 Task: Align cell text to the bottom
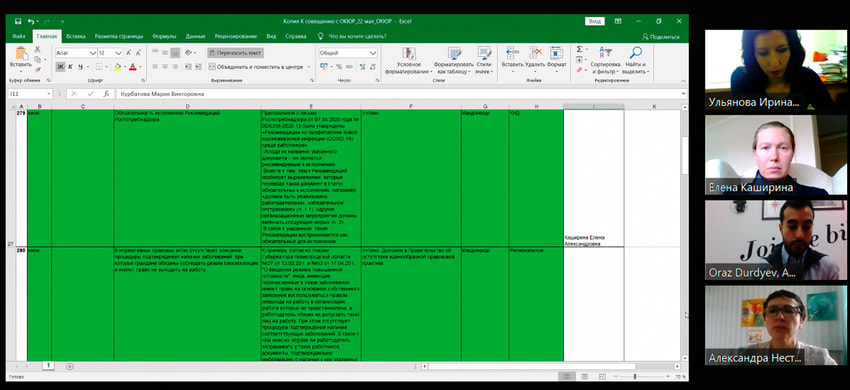175,53
